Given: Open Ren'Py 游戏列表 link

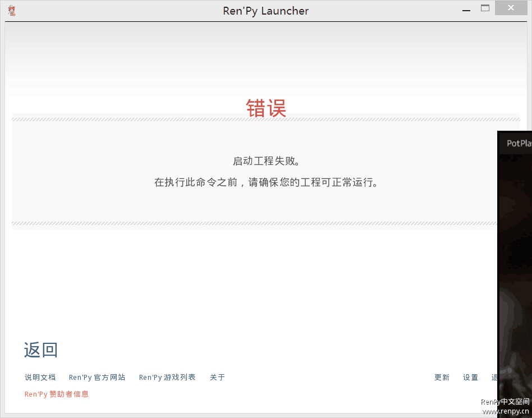Looking at the screenshot, I should 167,377.
